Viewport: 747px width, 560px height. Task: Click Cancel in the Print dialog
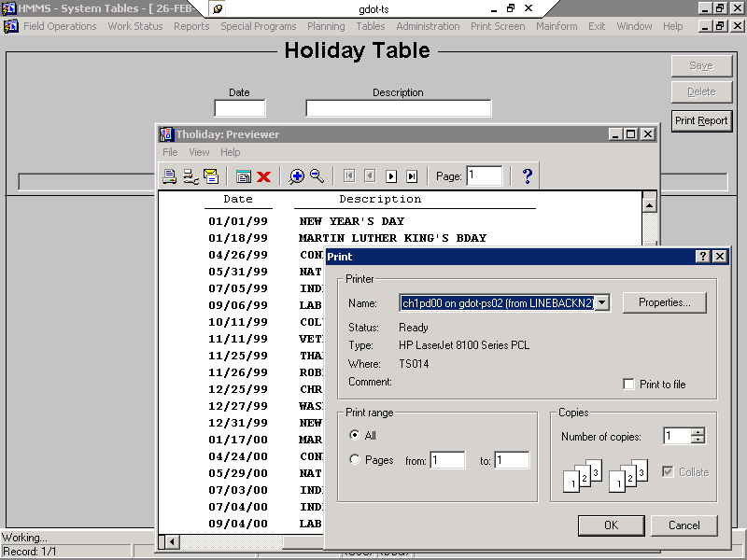pos(684,525)
